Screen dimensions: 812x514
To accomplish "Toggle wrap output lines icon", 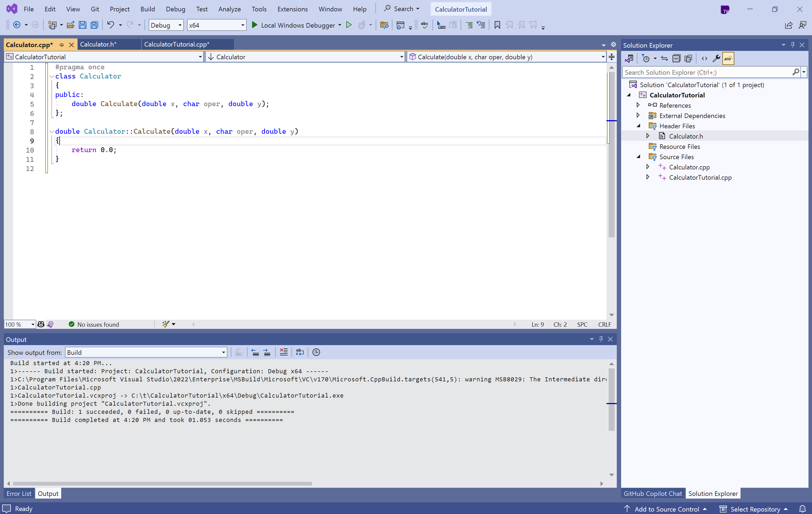I will [x=300, y=352].
